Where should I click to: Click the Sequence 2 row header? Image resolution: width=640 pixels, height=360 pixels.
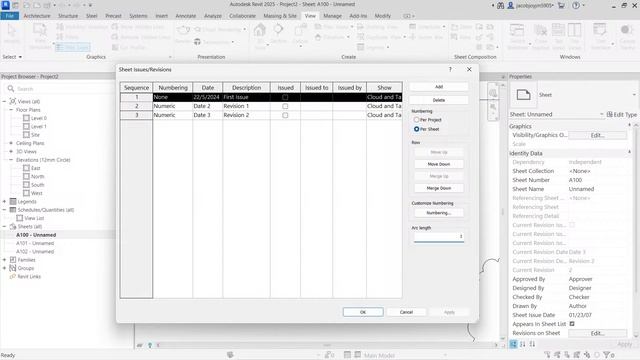click(x=136, y=106)
